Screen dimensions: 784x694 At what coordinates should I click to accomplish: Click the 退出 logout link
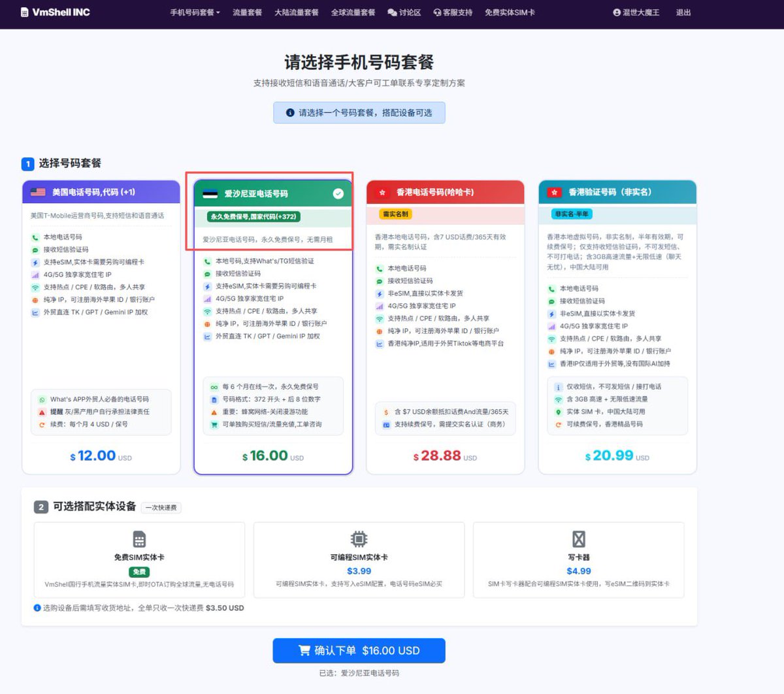(683, 12)
